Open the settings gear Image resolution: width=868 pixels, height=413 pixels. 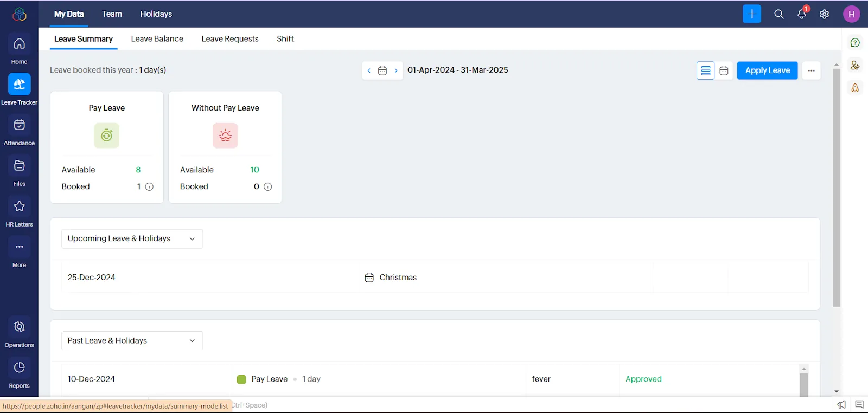pyautogui.click(x=825, y=14)
